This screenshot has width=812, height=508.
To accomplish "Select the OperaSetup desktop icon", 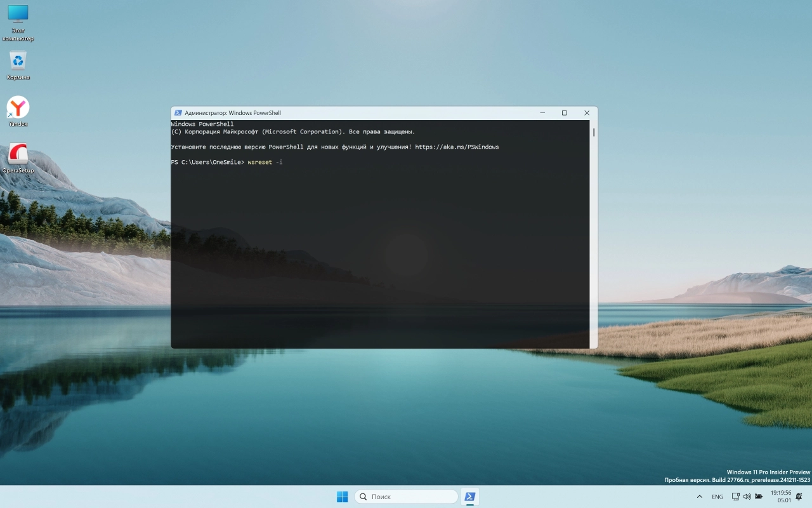I will pos(18,159).
